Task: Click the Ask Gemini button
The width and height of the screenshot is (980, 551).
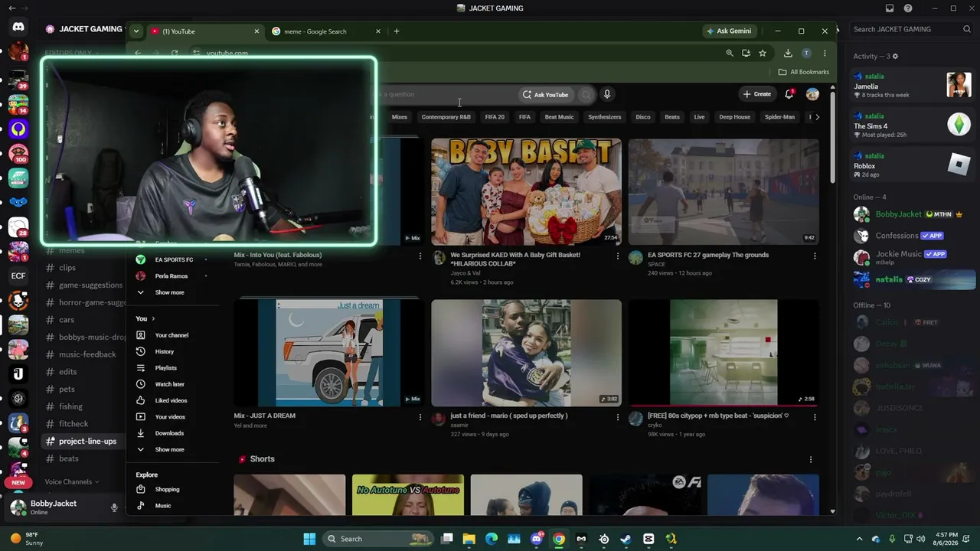Action: [x=728, y=31]
